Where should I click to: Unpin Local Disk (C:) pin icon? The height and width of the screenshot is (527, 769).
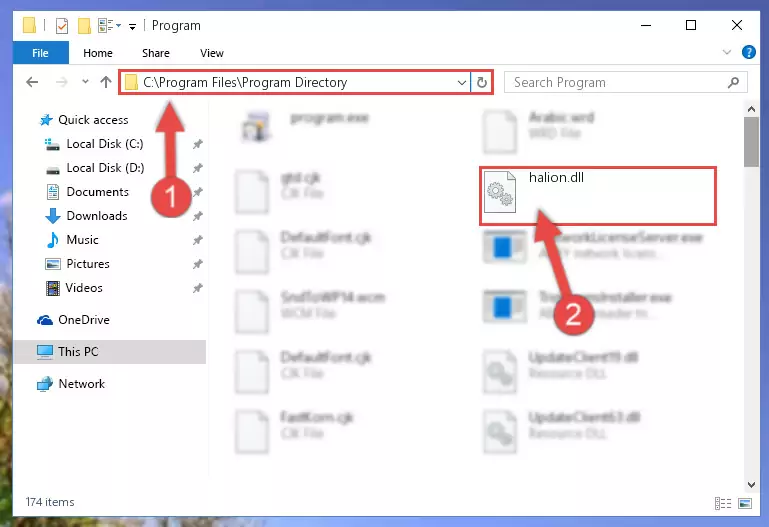[x=197, y=144]
